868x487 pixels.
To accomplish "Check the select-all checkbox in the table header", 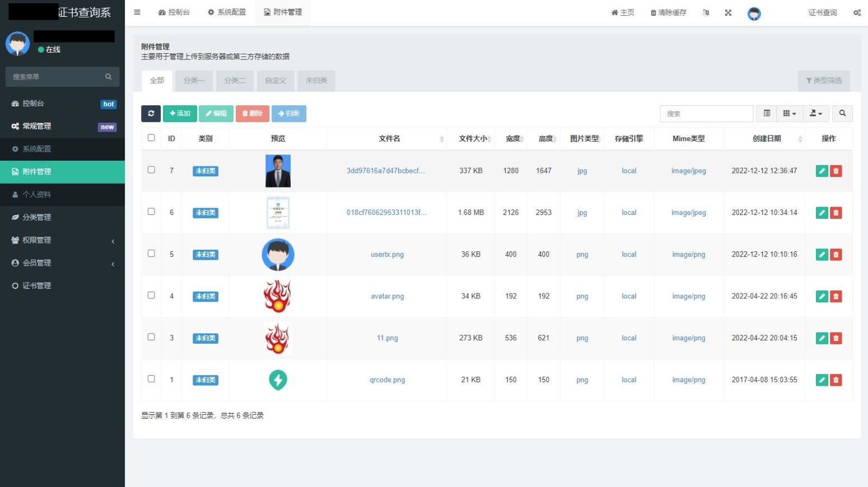I will (x=151, y=137).
